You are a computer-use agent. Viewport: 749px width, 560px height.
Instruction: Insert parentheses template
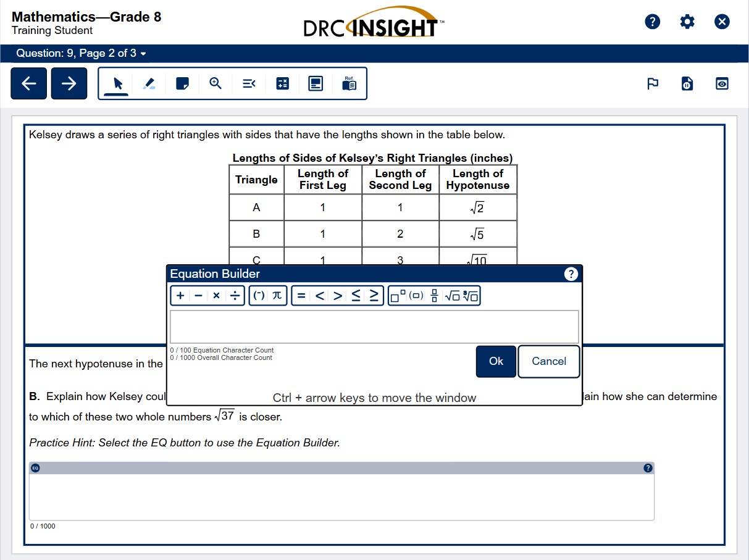click(416, 296)
